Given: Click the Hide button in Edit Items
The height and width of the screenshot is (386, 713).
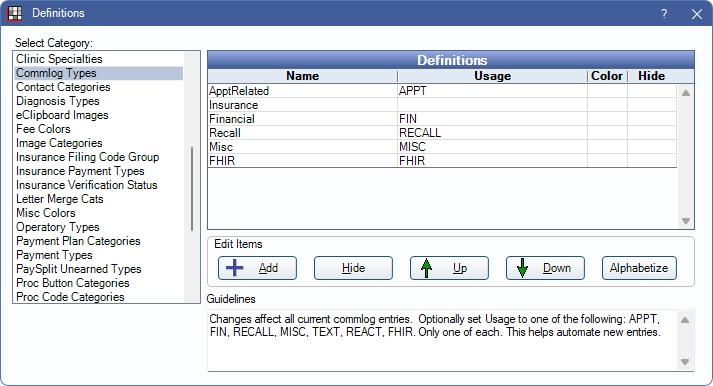Looking at the screenshot, I should [353, 268].
